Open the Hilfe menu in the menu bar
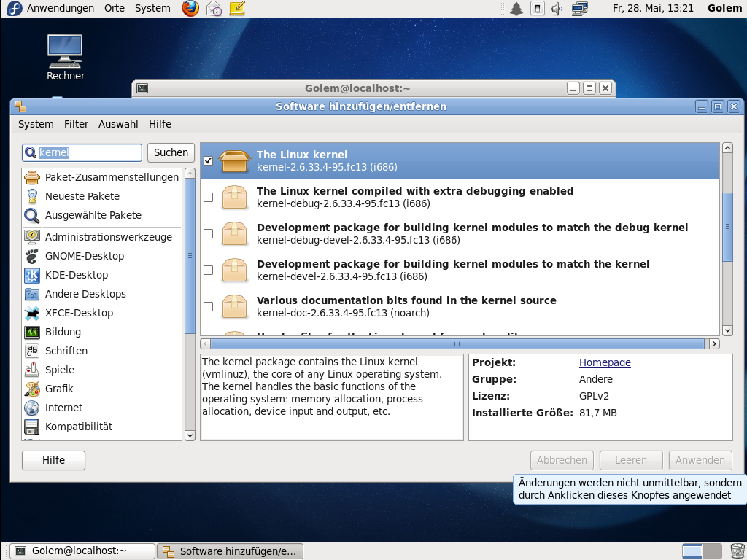747x560 pixels. [160, 124]
